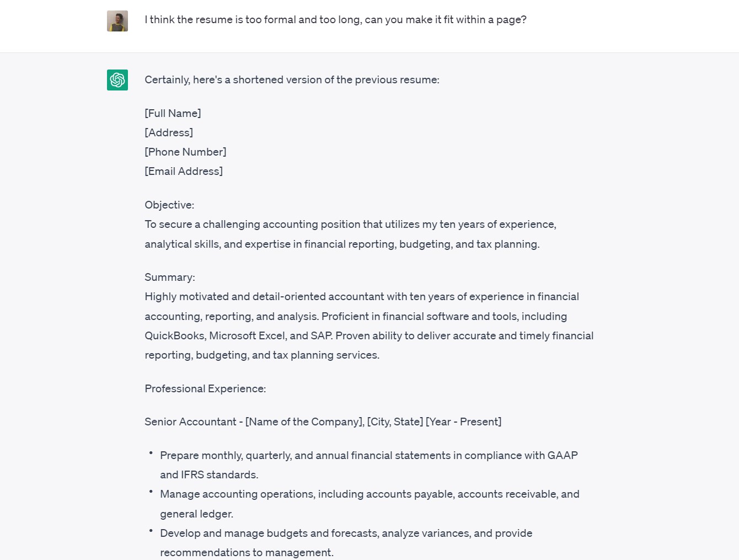
Task: Click the "Professional Experience:" heading
Action: (205, 389)
